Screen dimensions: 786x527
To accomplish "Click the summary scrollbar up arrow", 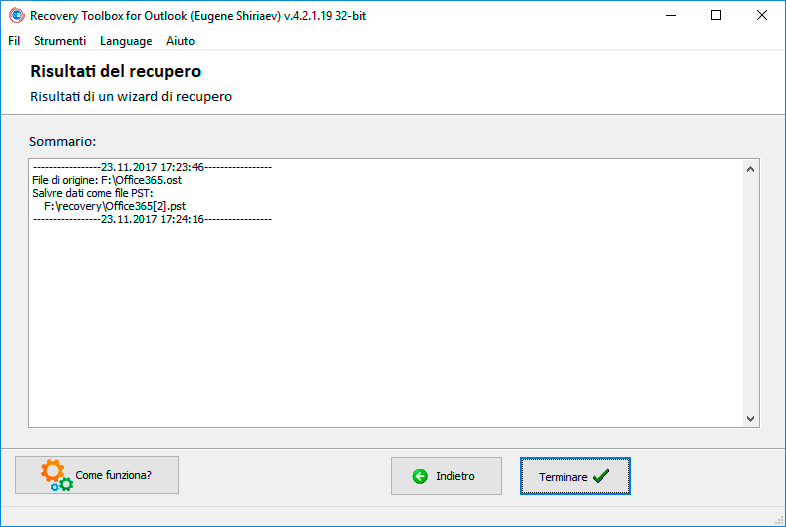I will pos(750,169).
